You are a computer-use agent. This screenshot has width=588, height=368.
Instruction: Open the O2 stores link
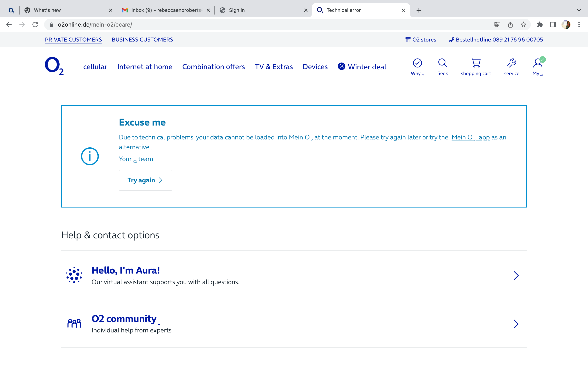point(424,39)
